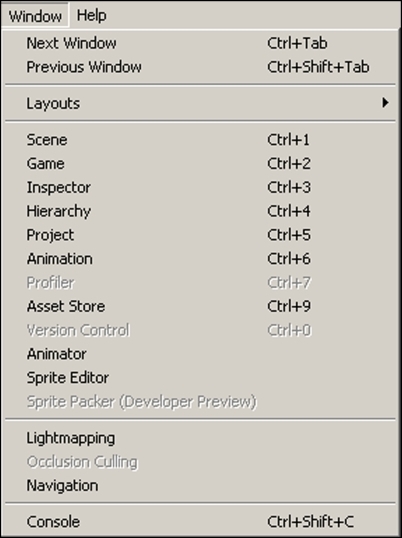The image size is (402, 538).
Task: Open the Project window
Action: click(x=200, y=235)
